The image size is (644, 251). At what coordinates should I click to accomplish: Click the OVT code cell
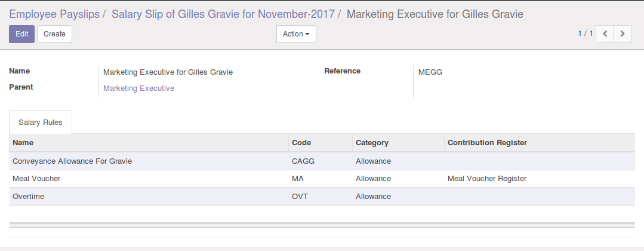(300, 197)
